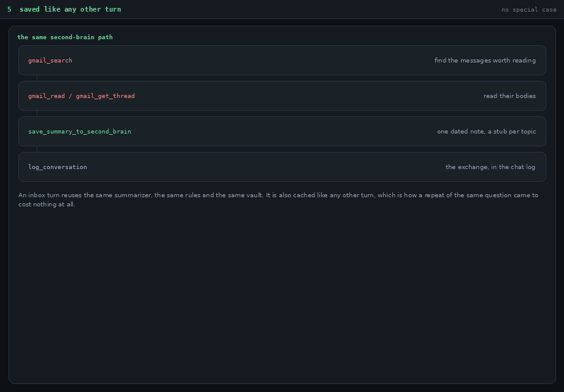Viewport: 564px width, 392px height.
Task: Select the log_conversation step name
Action: [58, 167]
